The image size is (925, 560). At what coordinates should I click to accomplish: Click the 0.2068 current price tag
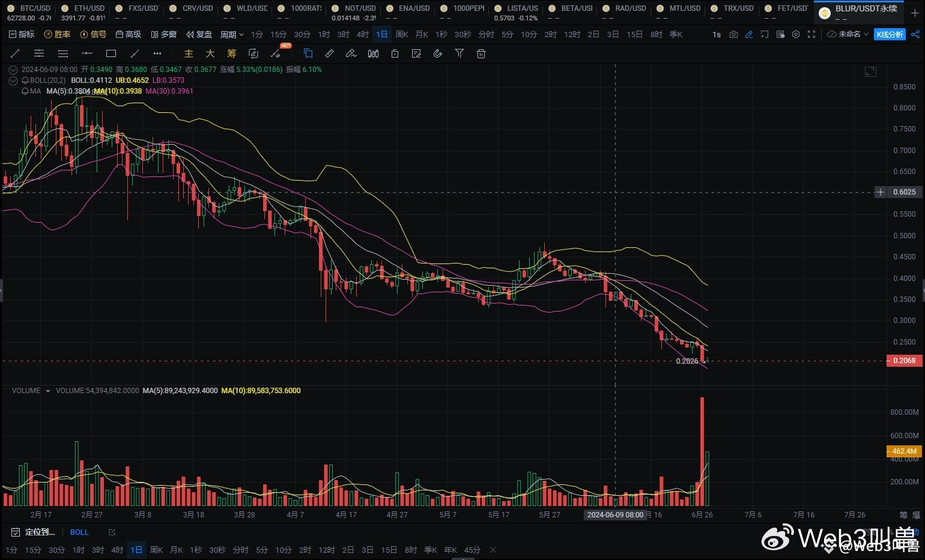(x=905, y=361)
